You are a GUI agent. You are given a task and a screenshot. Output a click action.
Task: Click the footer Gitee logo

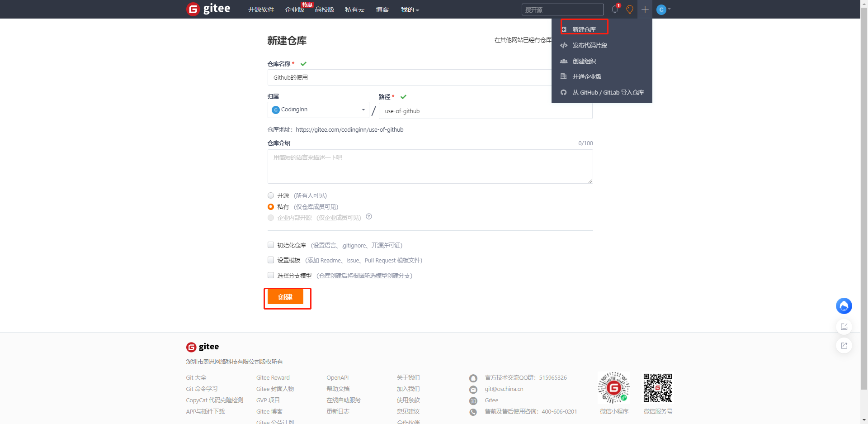tap(203, 347)
